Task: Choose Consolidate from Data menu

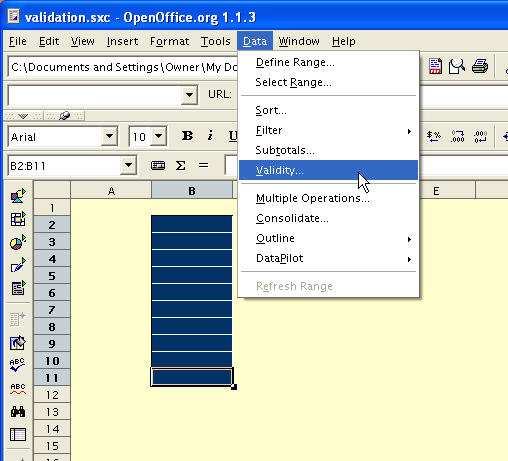Action: (328, 218)
